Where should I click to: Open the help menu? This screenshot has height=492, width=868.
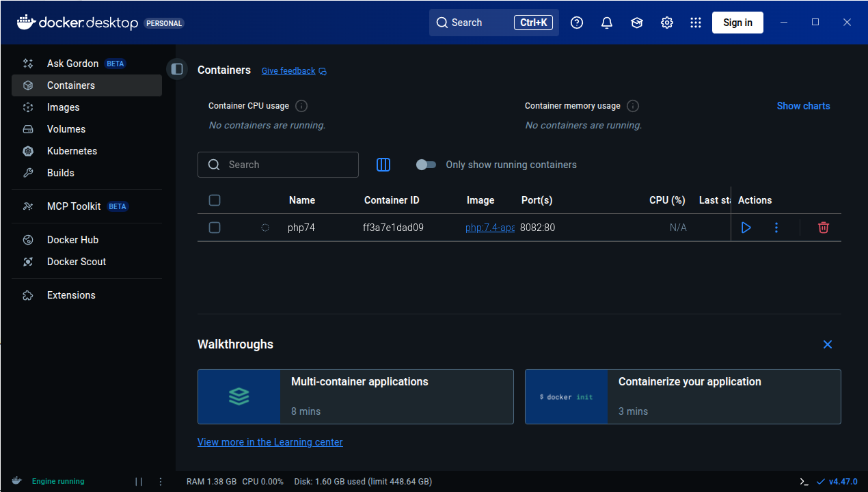[576, 23]
